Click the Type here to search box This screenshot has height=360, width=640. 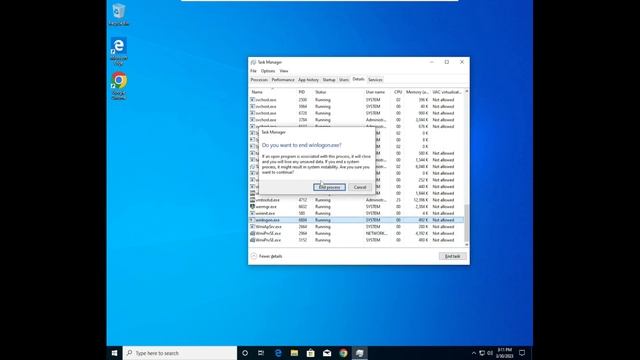[x=180, y=353]
